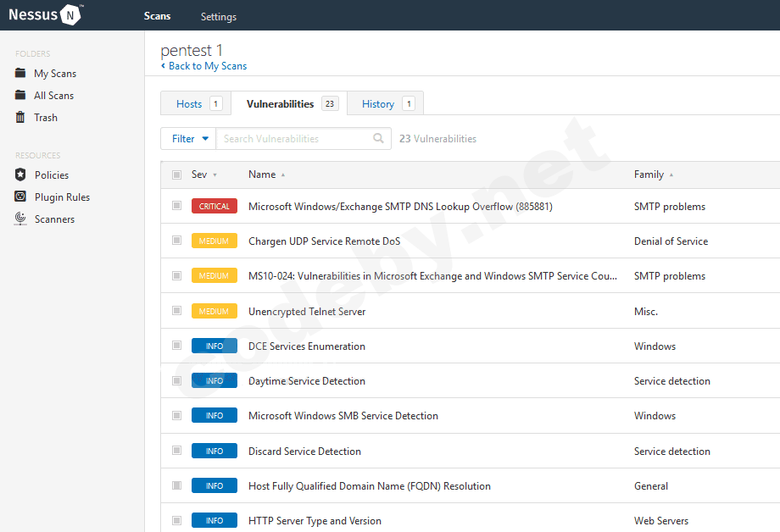
Task: Focus the Search Vulnerabilities field
Action: coord(292,139)
